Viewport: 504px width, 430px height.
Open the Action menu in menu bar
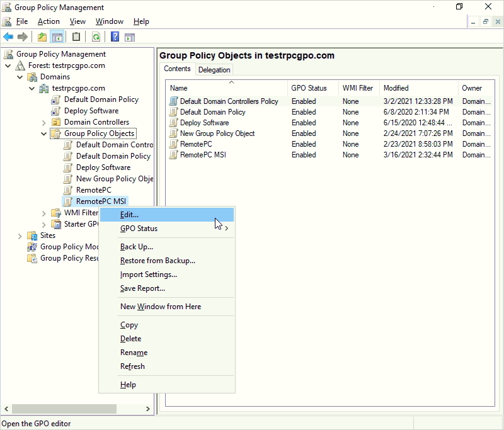(49, 21)
